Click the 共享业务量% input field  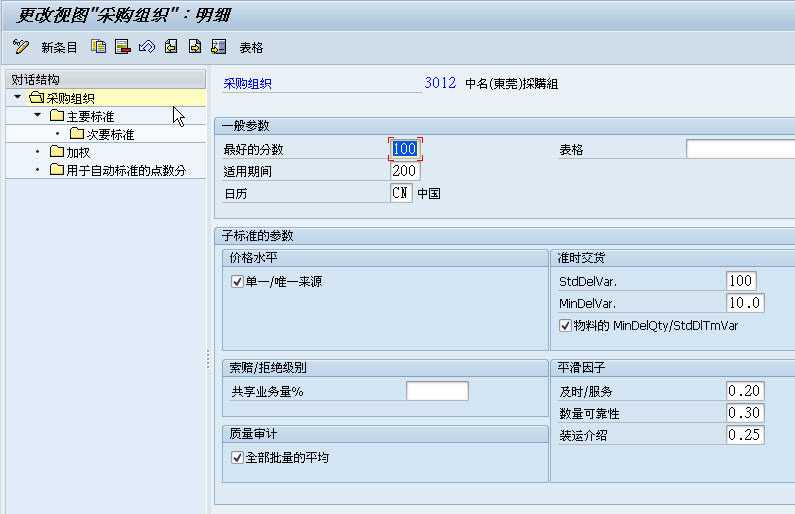(x=437, y=391)
